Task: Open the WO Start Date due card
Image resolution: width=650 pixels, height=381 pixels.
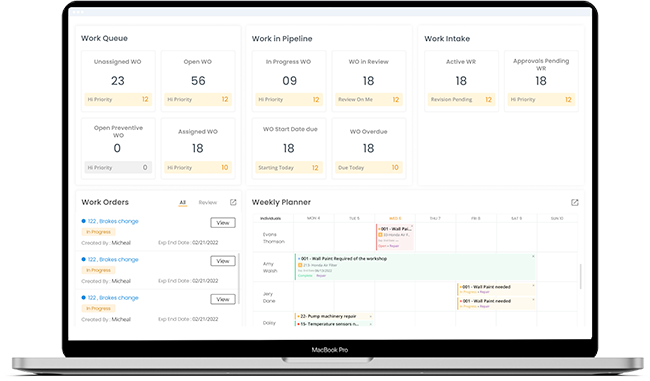Action: pyautogui.click(x=289, y=148)
